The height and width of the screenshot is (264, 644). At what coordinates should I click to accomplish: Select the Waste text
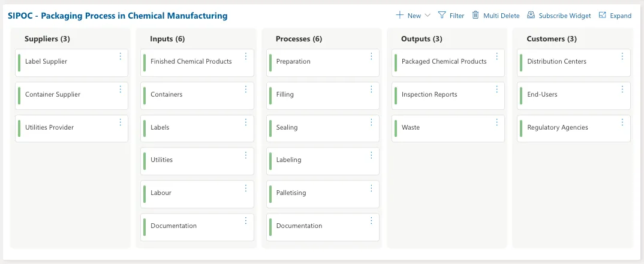(x=411, y=127)
